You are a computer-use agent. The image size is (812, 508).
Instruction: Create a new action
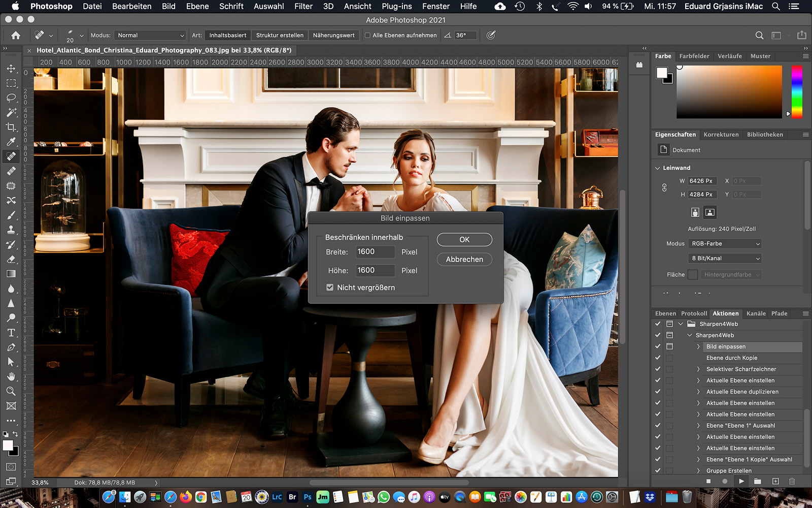[775, 481]
